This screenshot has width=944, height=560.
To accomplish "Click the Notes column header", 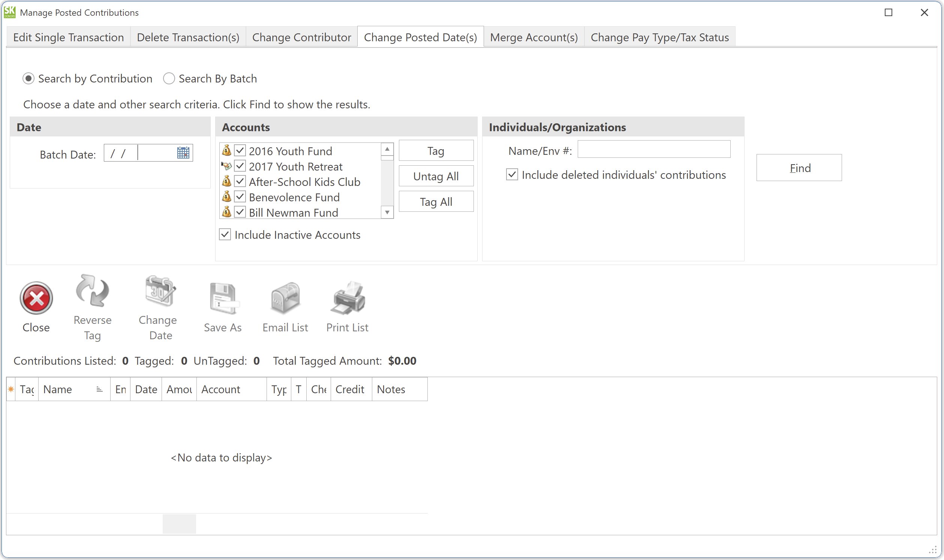I will tap(400, 389).
